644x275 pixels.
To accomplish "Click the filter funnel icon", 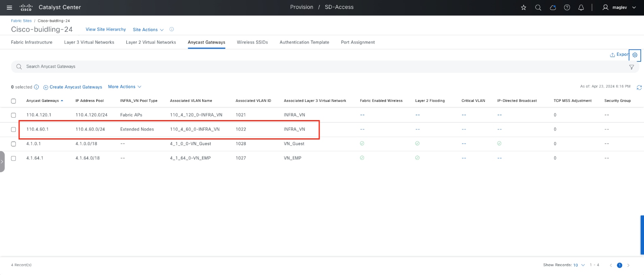I will pos(631,67).
